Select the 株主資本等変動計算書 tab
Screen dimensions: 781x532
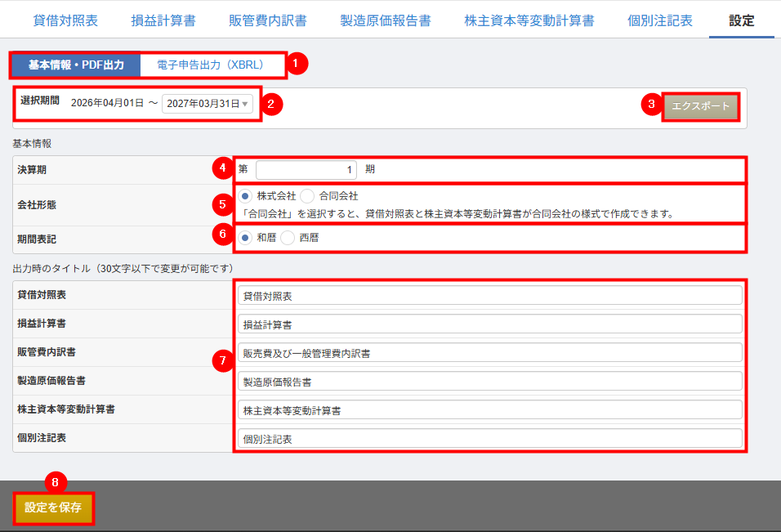[529, 20]
